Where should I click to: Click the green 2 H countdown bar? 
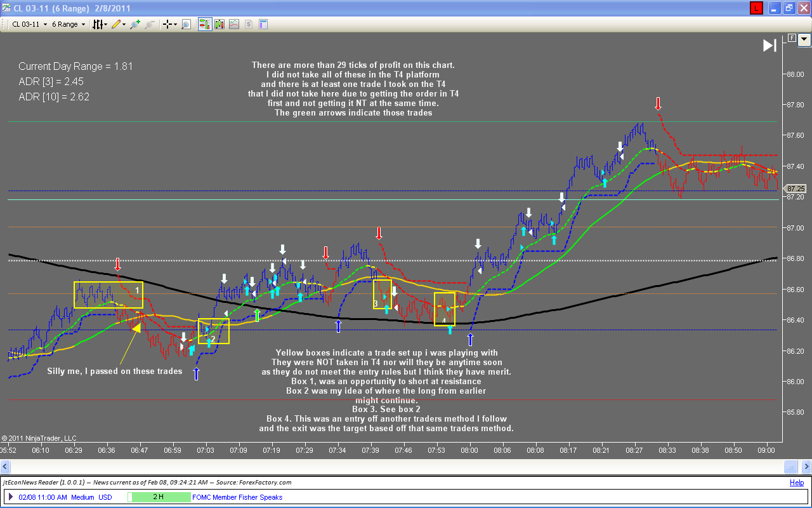tap(159, 497)
